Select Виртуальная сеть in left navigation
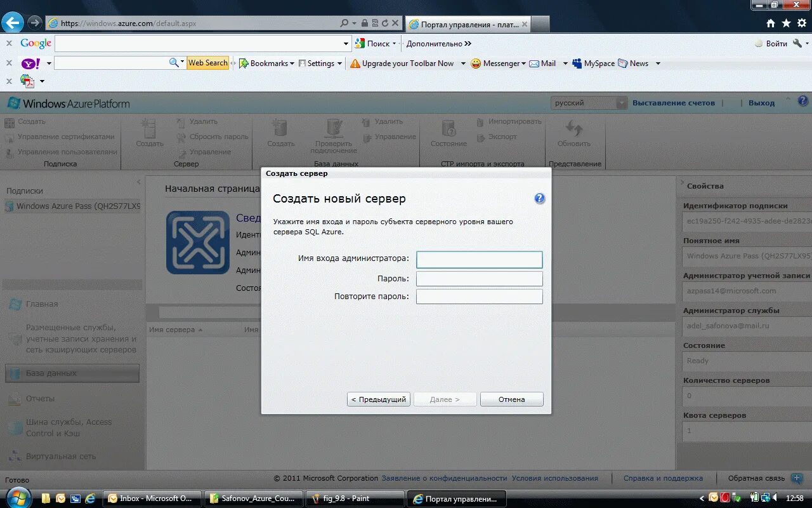Image resolution: width=812 pixels, height=508 pixels. pos(60,457)
